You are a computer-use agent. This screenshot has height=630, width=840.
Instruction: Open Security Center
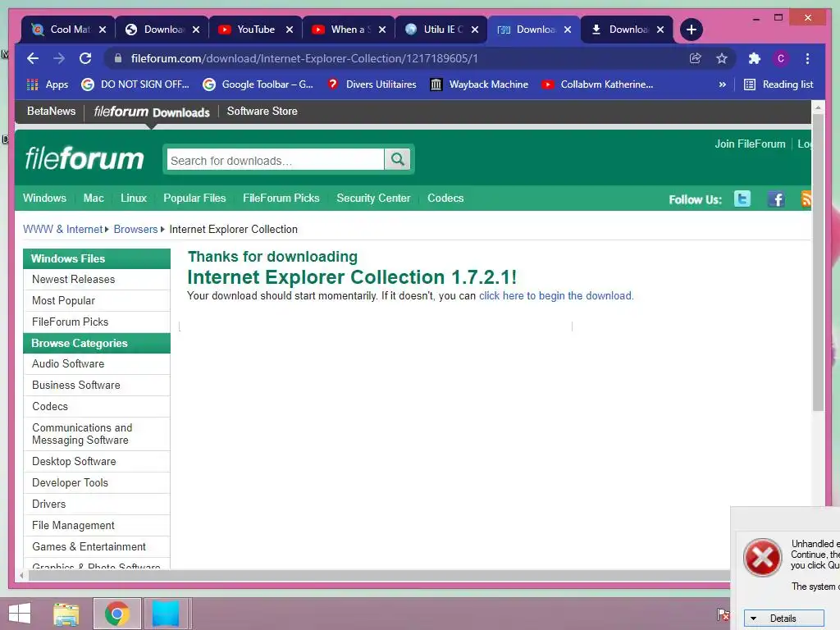(x=373, y=198)
